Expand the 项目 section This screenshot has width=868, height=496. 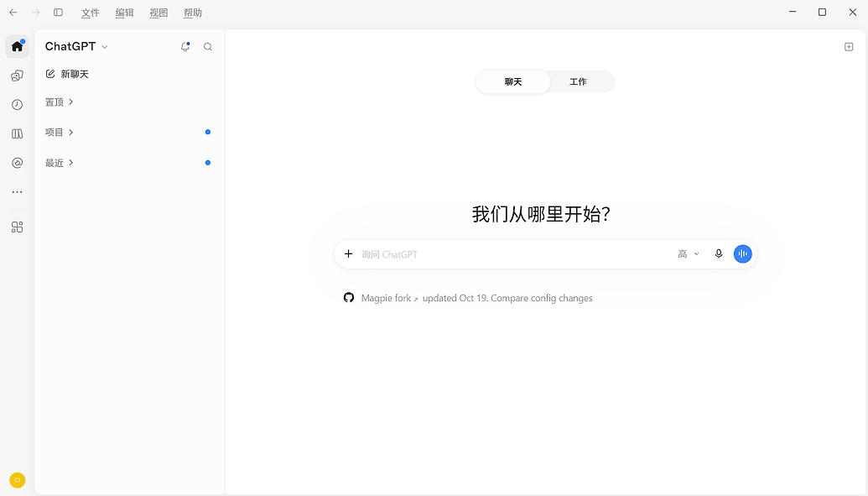click(x=60, y=133)
